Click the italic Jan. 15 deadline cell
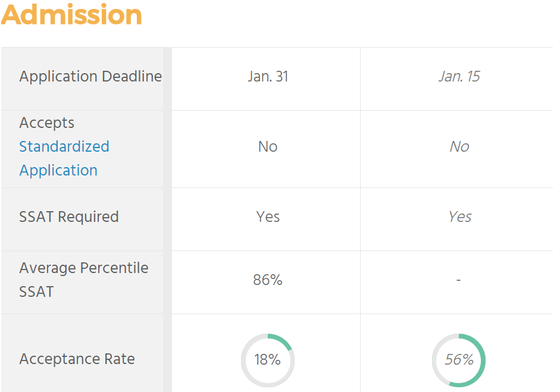 459,77
